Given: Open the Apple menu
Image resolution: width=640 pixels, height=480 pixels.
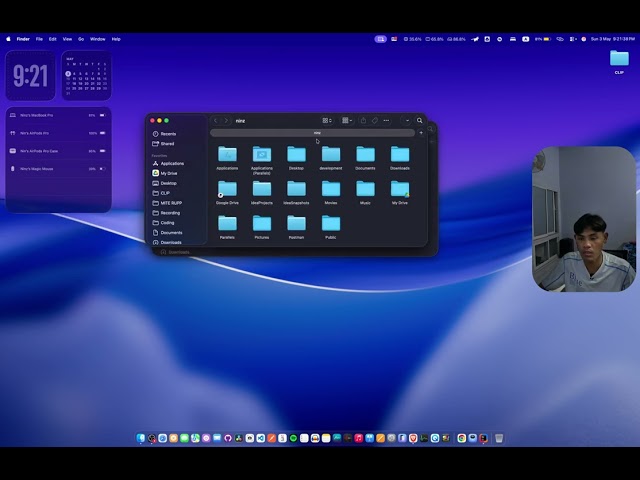Looking at the screenshot, I should (x=8, y=39).
